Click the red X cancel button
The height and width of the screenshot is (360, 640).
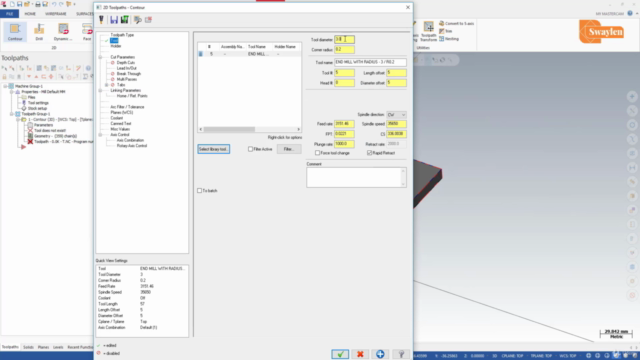point(360,354)
